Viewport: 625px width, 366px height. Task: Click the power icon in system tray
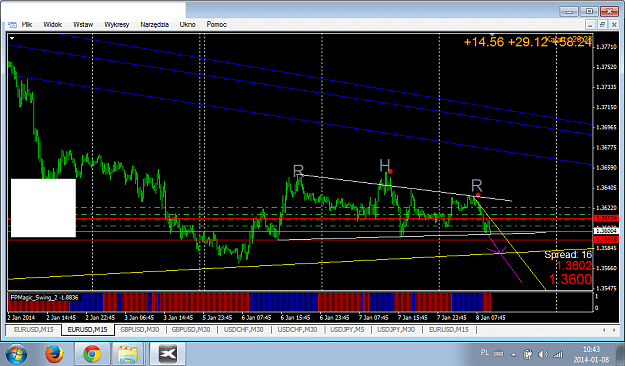pos(528,354)
